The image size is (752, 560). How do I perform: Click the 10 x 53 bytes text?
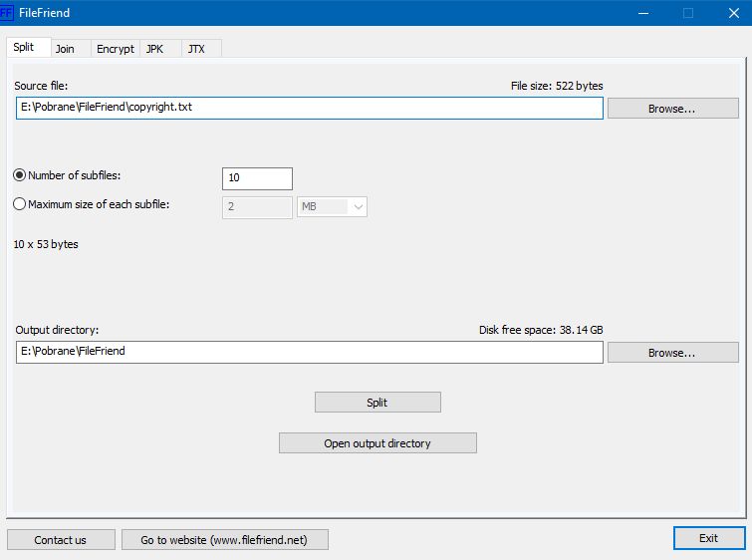coord(46,244)
